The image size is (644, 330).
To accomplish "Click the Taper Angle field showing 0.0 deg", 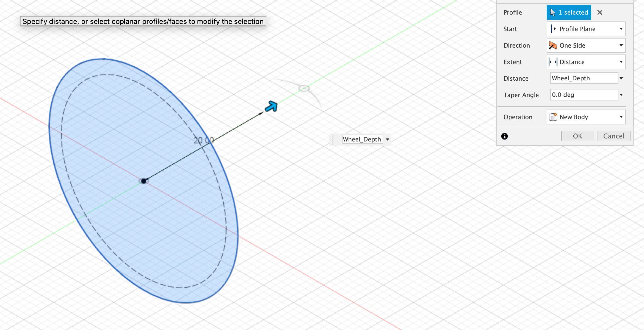I will [584, 95].
